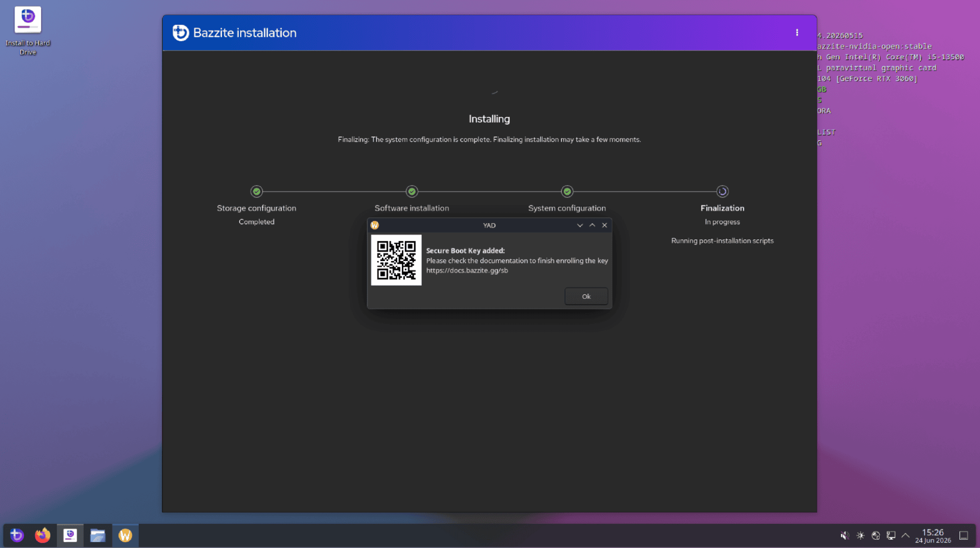Click the 'Finalization' step label

722,208
